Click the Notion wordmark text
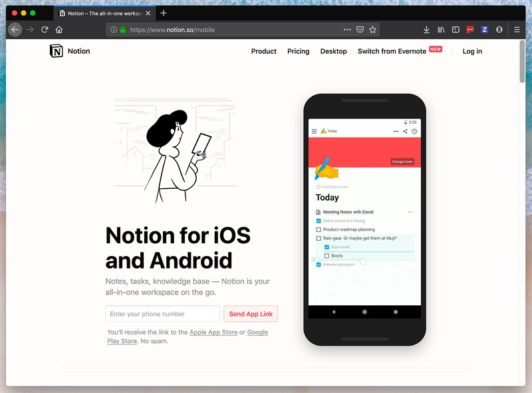The width and height of the screenshot is (532, 393). click(x=78, y=51)
